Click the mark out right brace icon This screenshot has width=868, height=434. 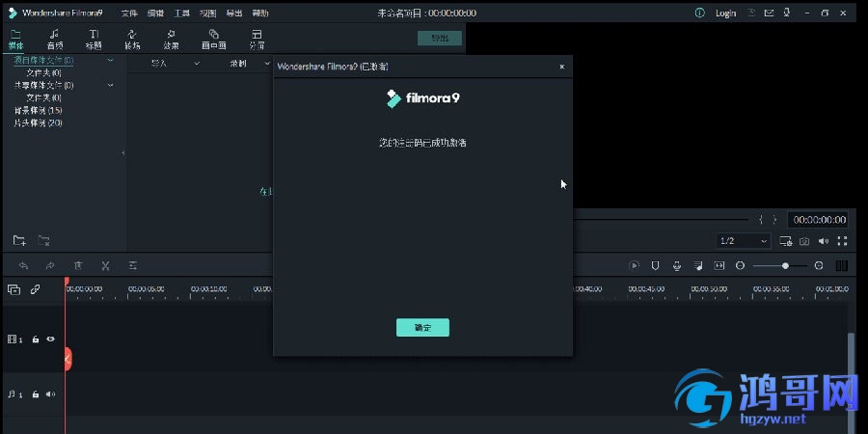tap(774, 220)
